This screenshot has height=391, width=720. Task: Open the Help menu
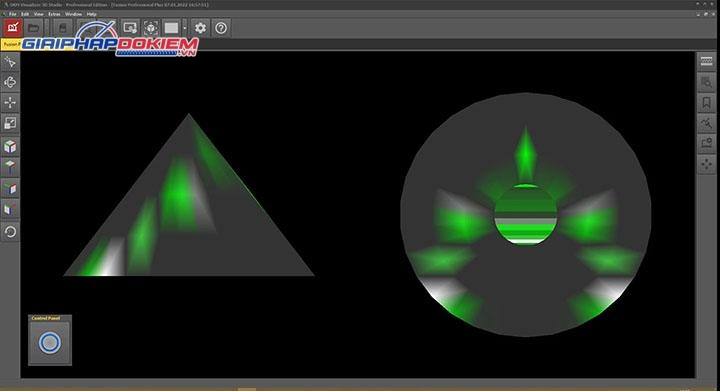coord(91,14)
